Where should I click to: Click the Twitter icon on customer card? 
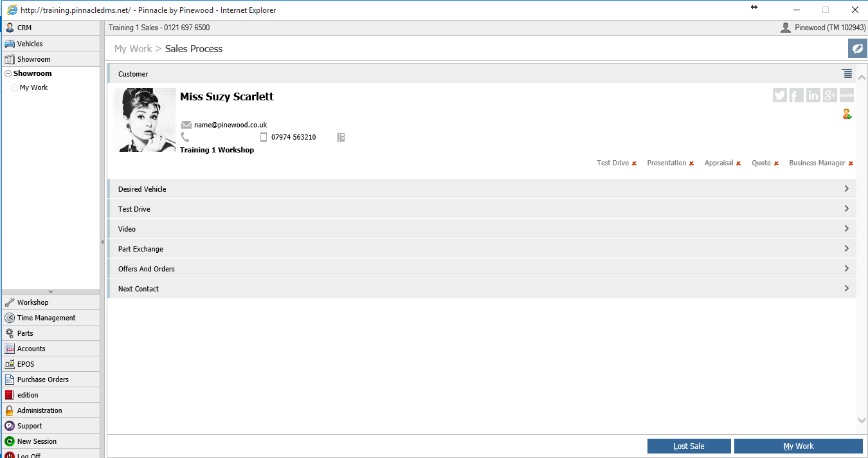pos(780,95)
